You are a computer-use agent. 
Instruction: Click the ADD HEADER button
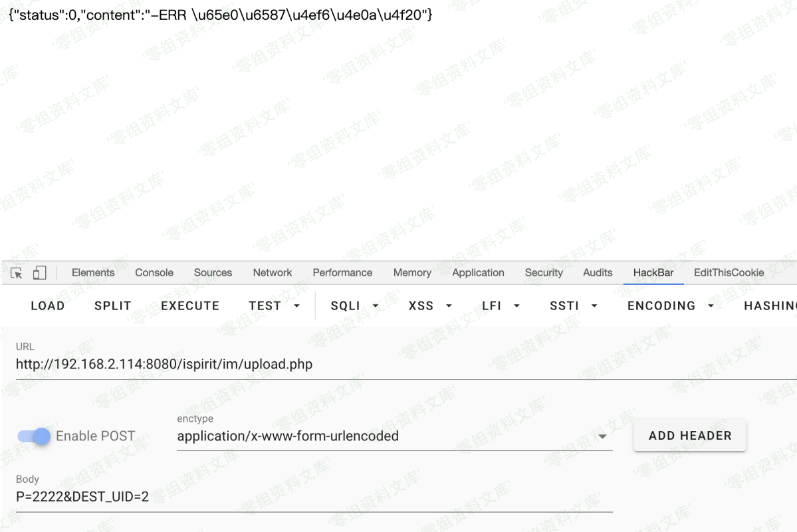click(x=689, y=436)
